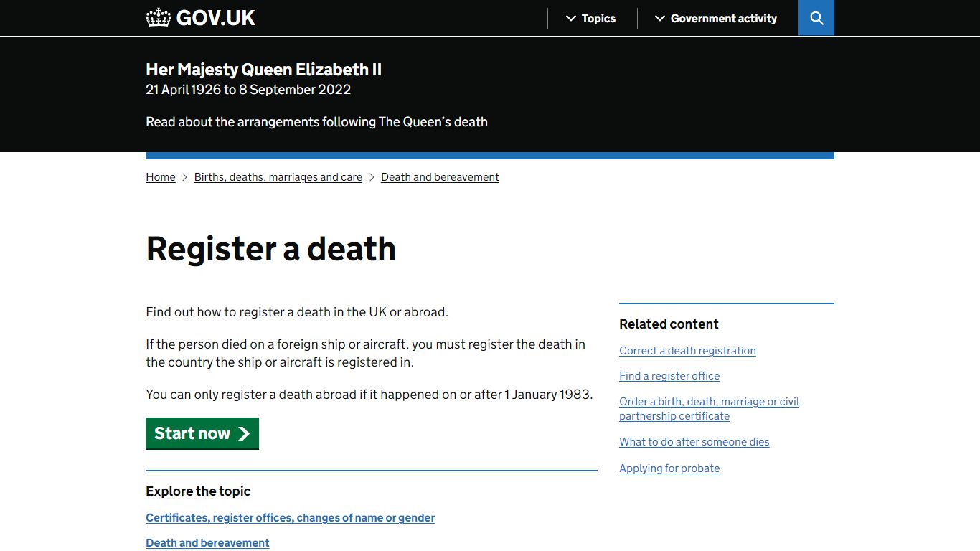This screenshot has width=980, height=551.
Task: Open What to do after someone dies
Action: pyautogui.click(x=694, y=442)
